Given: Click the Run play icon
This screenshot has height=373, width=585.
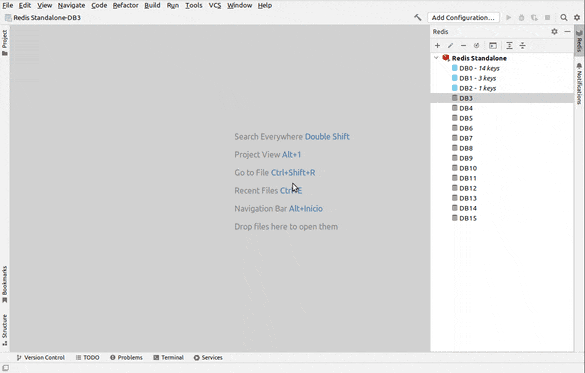Looking at the screenshot, I should coord(509,18).
